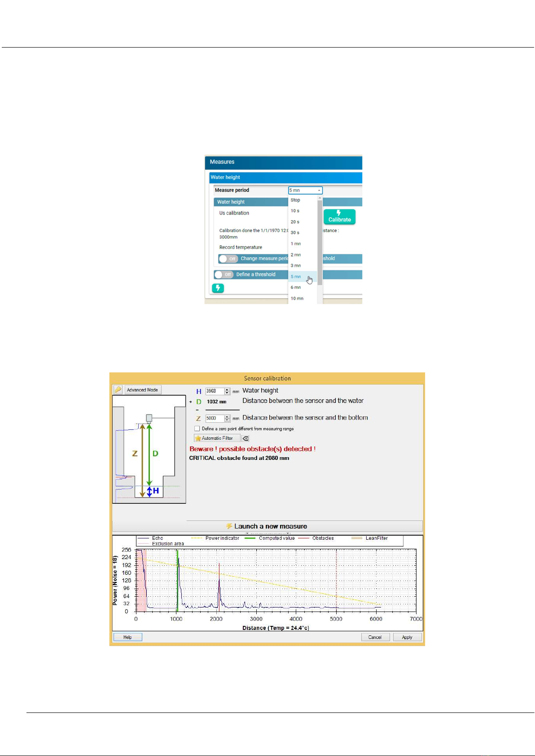Decrease the H water height value

pos(227,393)
